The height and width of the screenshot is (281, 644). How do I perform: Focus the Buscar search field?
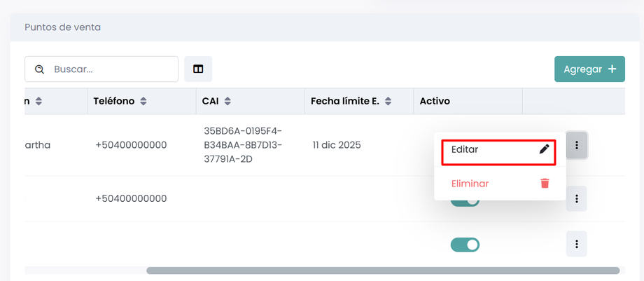point(112,69)
